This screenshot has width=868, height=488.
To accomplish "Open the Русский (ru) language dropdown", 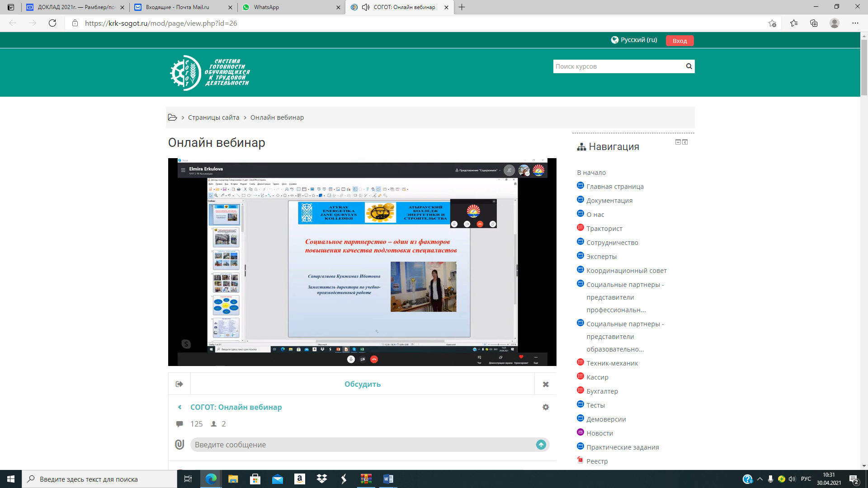I will (x=634, y=40).
